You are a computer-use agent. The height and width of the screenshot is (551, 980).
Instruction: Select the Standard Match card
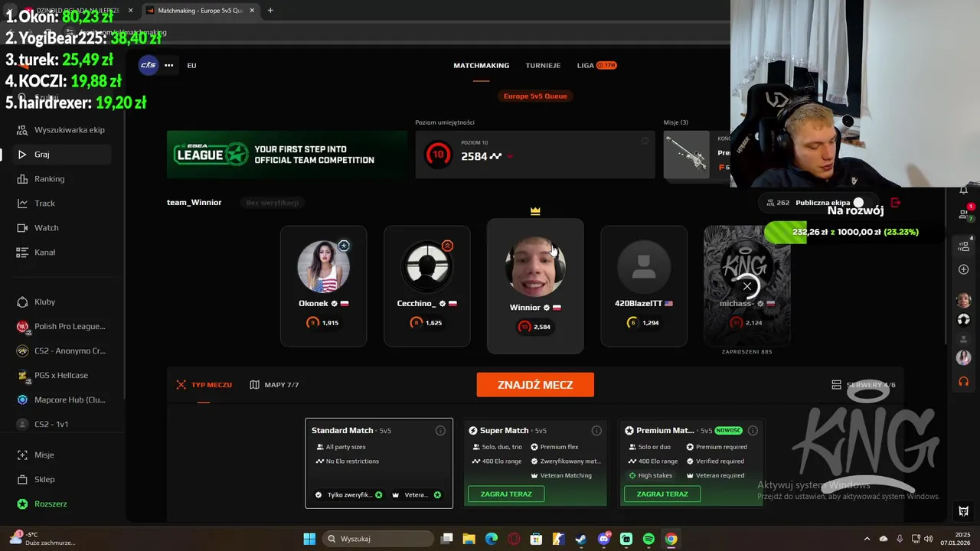point(379,463)
